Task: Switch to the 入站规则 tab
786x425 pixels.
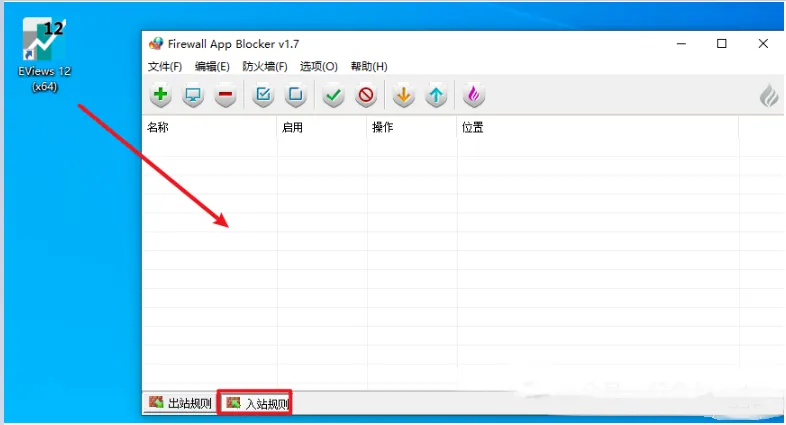Action: (255, 403)
